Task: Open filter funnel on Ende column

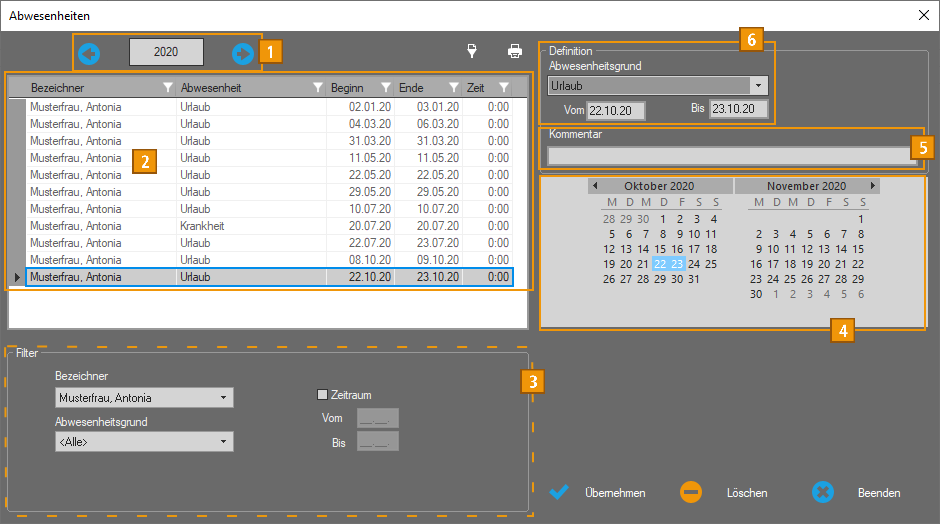Action: 454,88
